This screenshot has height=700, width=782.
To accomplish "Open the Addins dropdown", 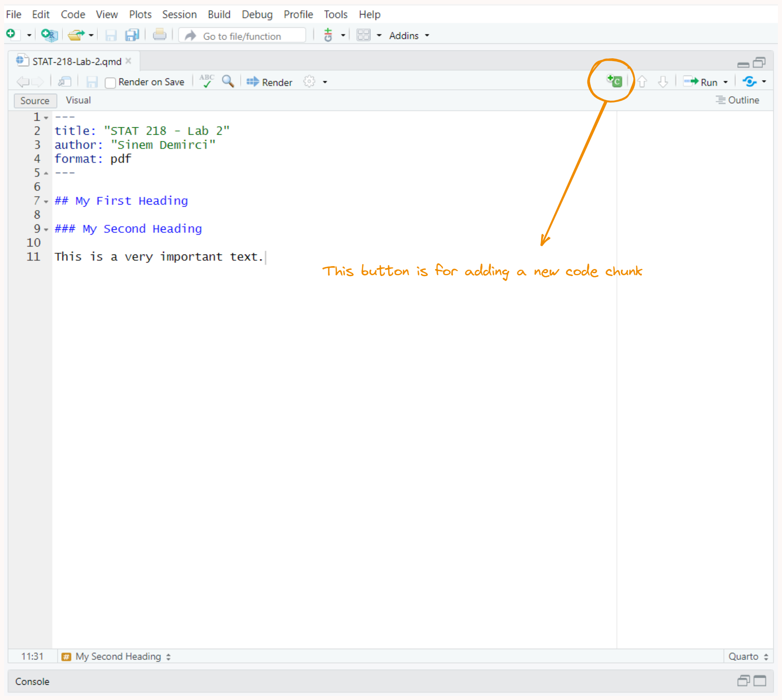I will 409,36.
